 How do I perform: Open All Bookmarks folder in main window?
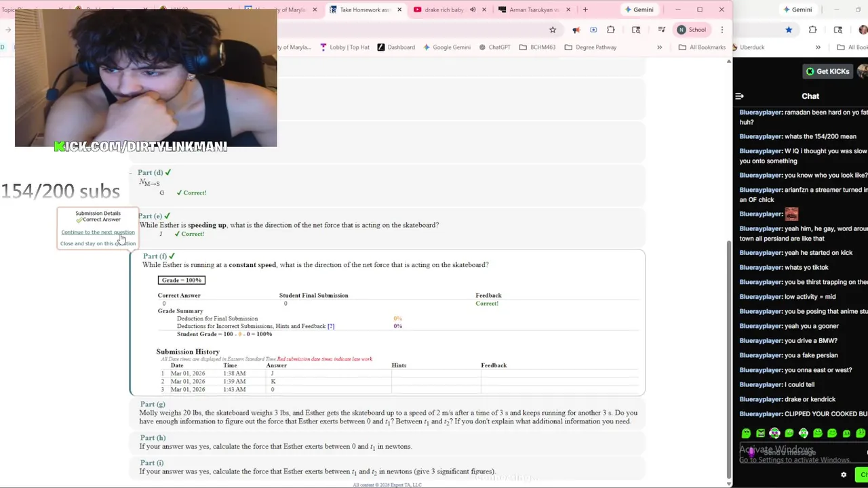702,47
